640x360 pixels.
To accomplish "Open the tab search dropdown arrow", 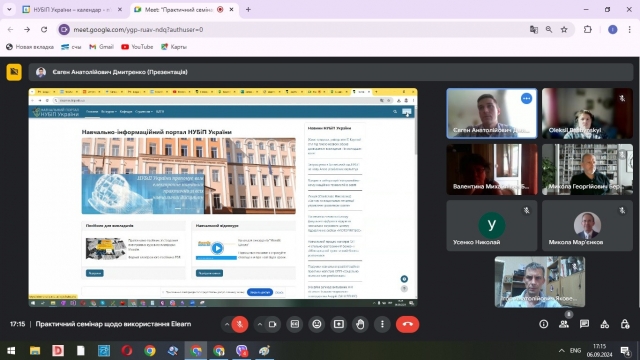I will coord(9,9).
